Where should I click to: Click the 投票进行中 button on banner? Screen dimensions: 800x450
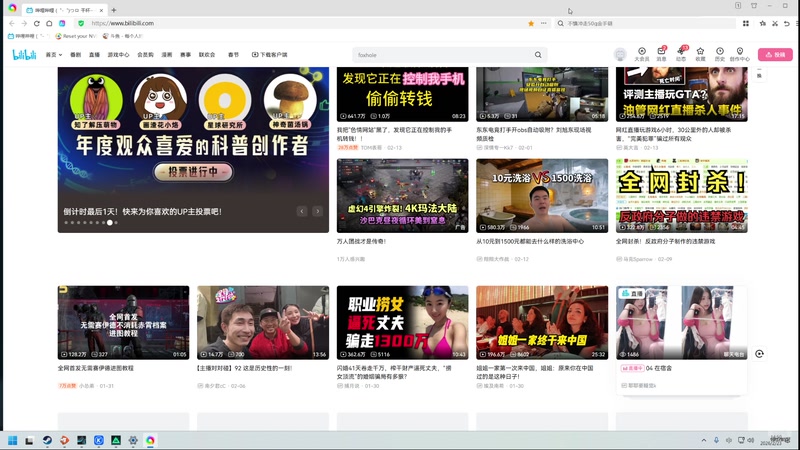tap(193, 172)
